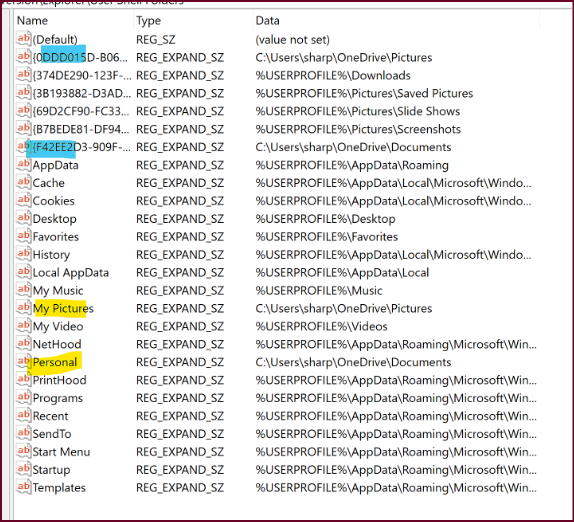This screenshot has height=522, width=574.
Task: Click the (value not set) data cell
Action: (292, 40)
